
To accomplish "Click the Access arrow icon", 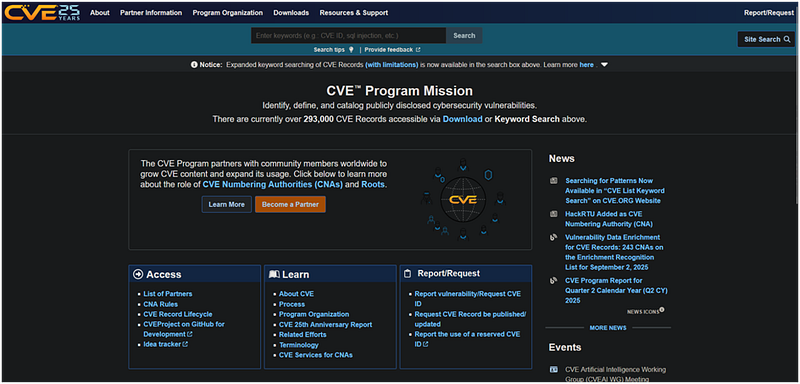I will click(138, 274).
